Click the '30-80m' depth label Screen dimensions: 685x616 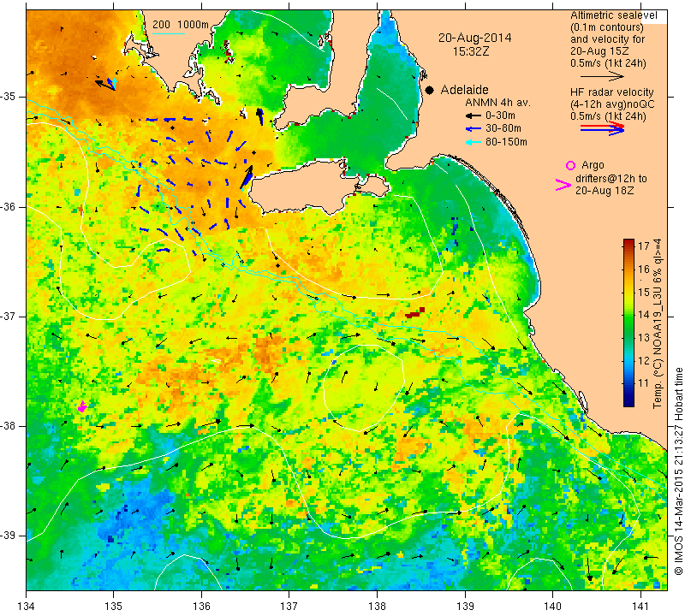503,129
